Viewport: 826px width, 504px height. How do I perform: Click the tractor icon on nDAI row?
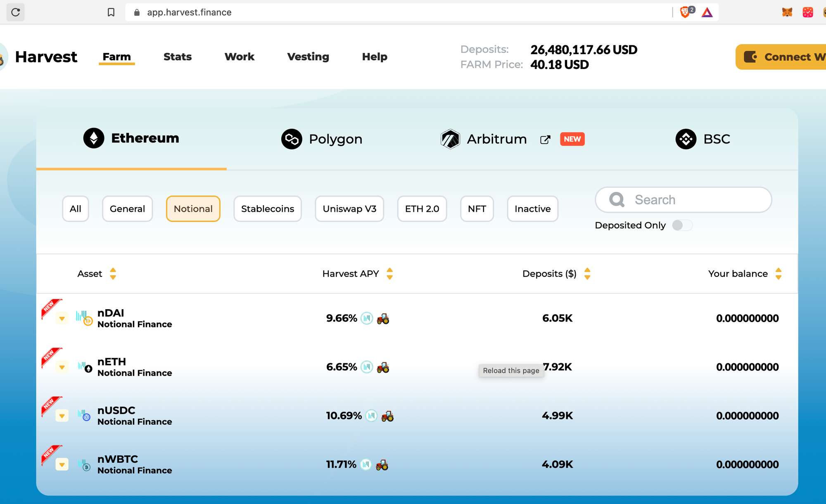click(383, 319)
